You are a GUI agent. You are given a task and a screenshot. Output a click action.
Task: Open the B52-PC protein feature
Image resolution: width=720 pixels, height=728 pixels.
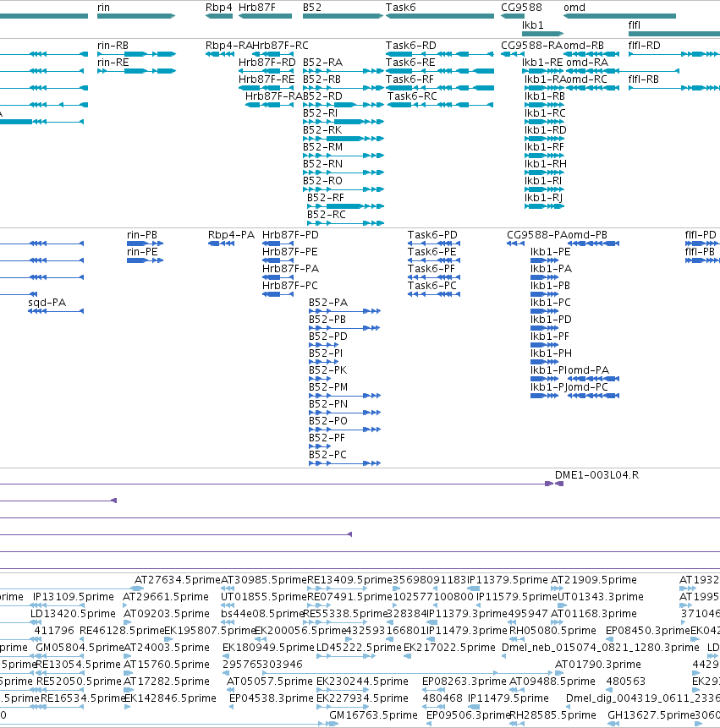344,463
